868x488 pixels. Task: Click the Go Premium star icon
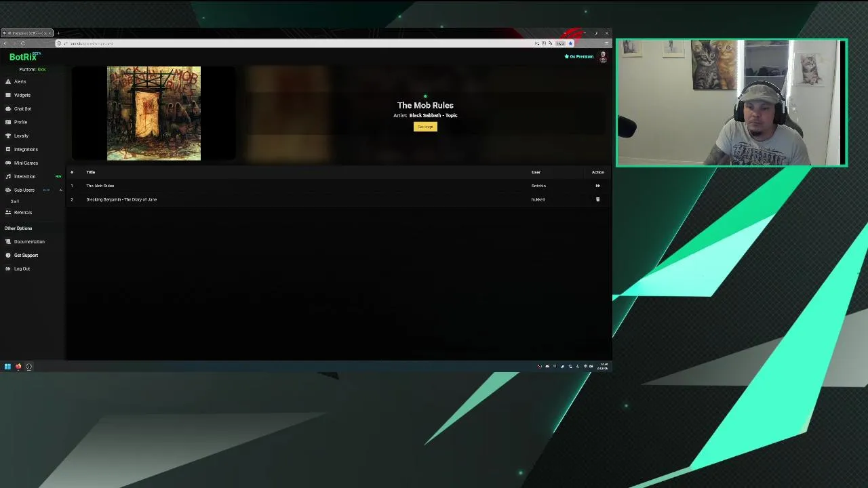point(566,56)
